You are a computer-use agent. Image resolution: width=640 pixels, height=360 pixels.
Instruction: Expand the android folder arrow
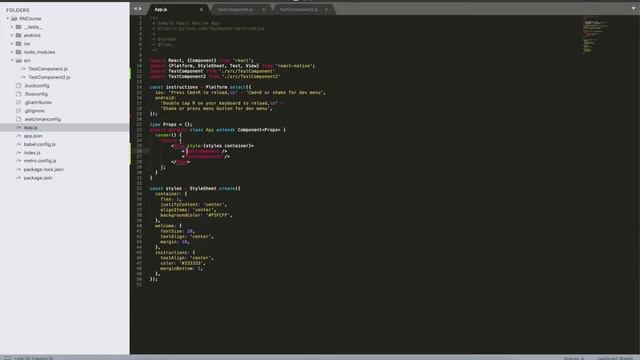(12, 36)
